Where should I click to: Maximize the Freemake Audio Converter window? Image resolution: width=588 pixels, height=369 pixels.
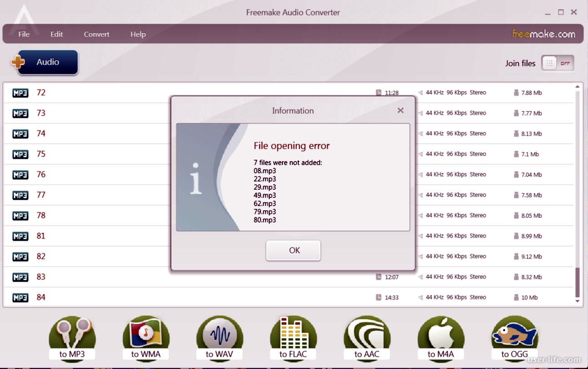point(561,12)
